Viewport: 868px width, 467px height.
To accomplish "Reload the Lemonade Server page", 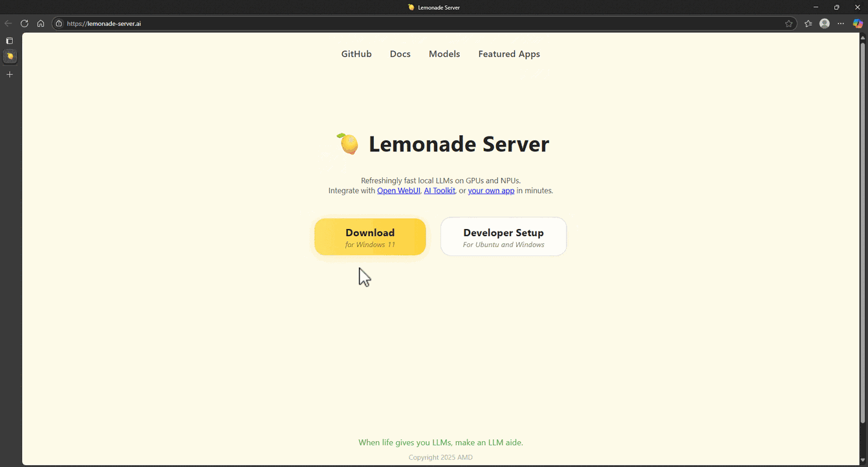I will pyautogui.click(x=25, y=23).
